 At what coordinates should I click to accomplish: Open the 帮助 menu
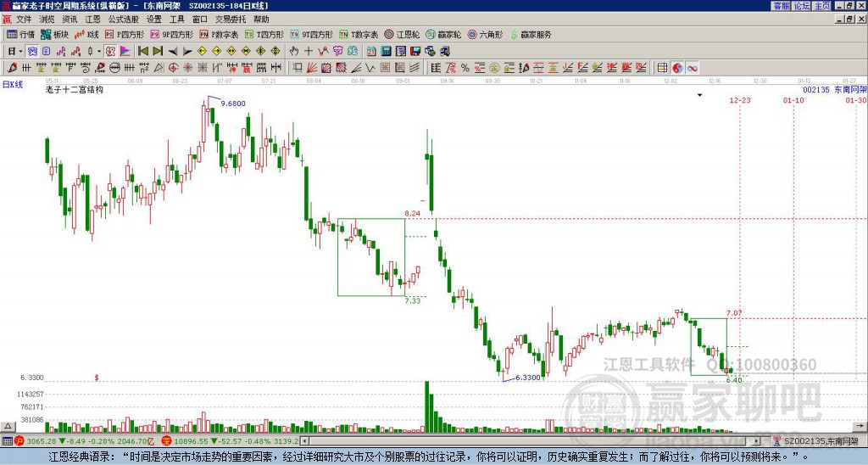pyautogui.click(x=261, y=20)
